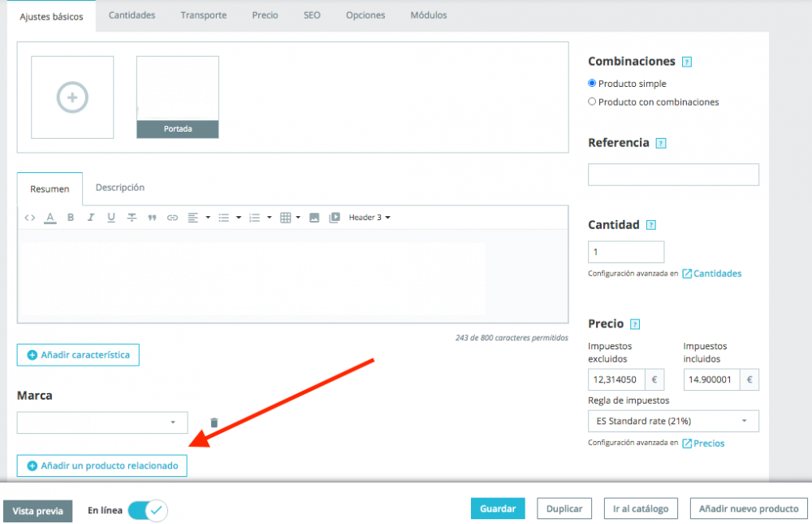
Task: Expand the numbered list dropdown arrow
Action: 270,218
